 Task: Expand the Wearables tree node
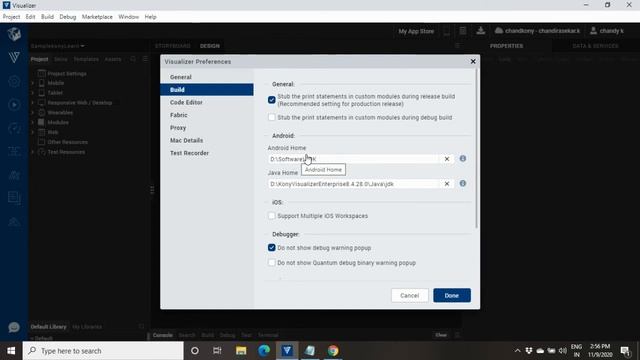(x=33, y=112)
